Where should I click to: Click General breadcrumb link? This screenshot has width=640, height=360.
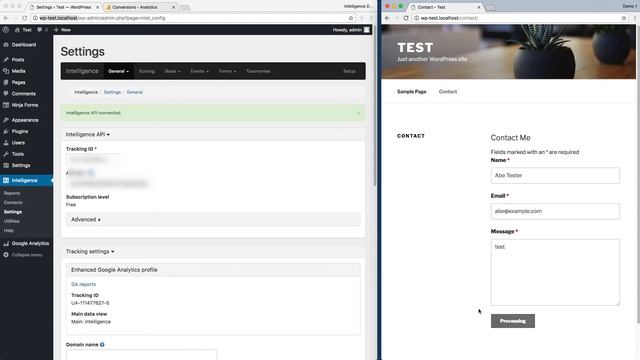point(135,92)
